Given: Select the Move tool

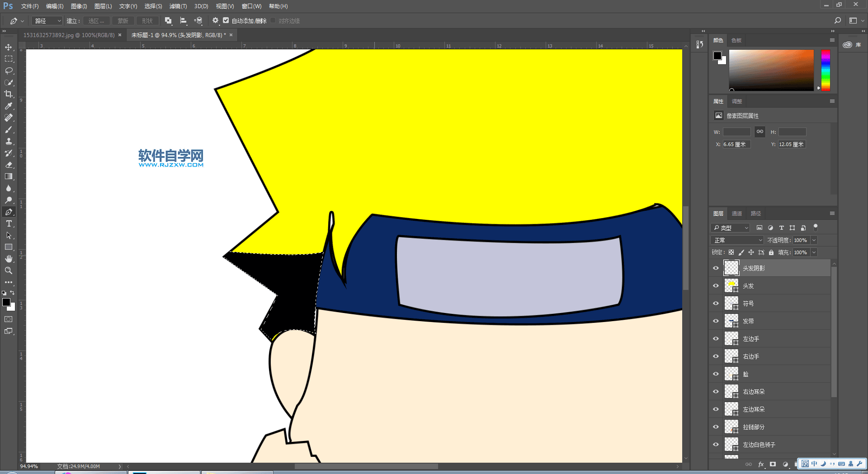Looking at the screenshot, I should (9, 47).
